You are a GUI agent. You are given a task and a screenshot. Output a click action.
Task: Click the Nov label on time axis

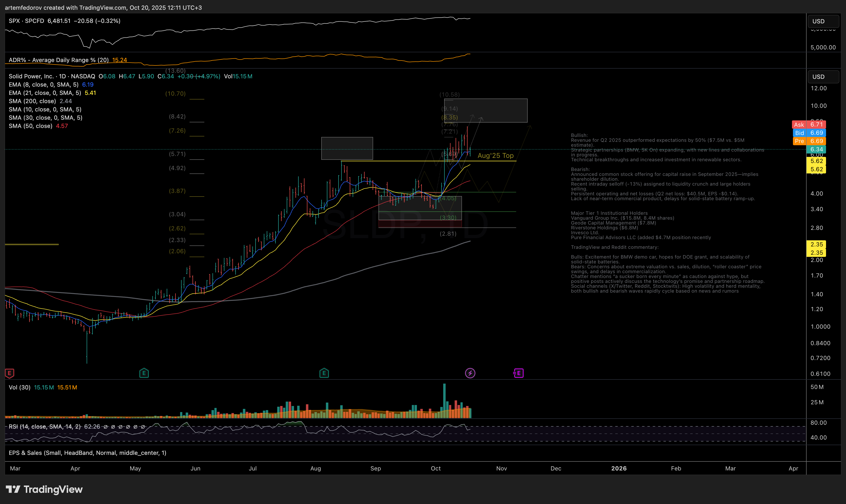click(x=501, y=469)
